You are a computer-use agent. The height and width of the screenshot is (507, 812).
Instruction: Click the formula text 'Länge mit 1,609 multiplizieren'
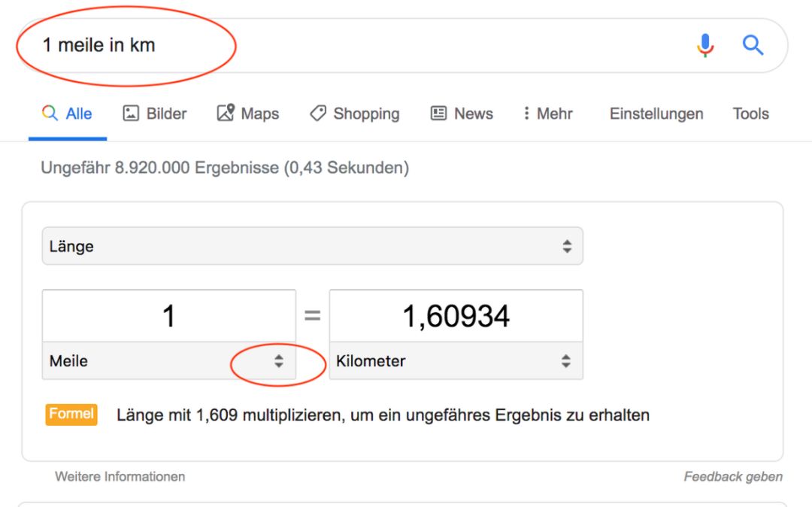point(229,415)
